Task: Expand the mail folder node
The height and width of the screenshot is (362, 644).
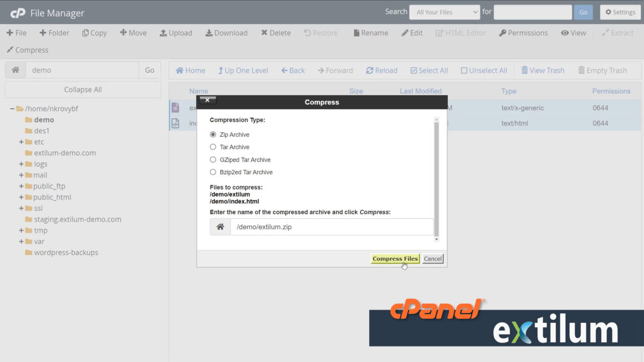Action: 20,175
